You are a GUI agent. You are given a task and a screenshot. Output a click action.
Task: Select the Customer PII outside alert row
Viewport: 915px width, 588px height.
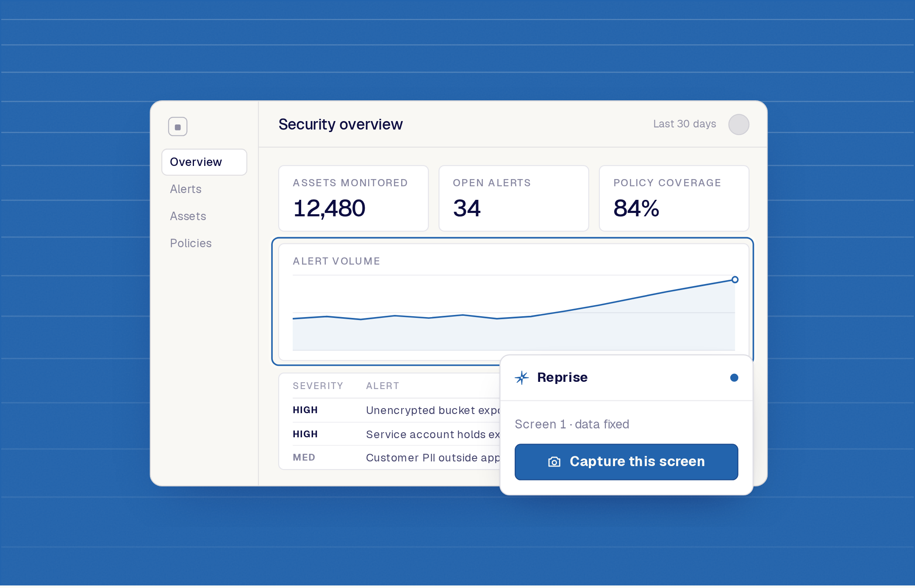tap(396, 458)
